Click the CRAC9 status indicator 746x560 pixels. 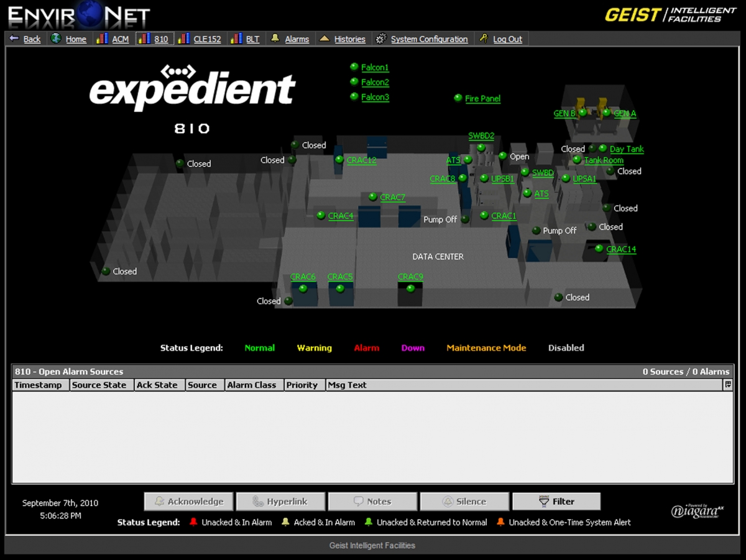tap(410, 287)
